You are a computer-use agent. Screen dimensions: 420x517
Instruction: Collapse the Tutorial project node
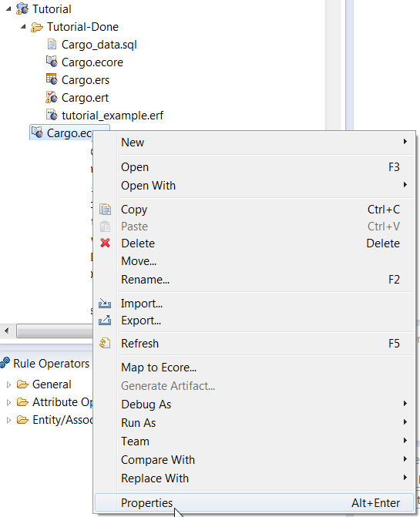[8, 9]
